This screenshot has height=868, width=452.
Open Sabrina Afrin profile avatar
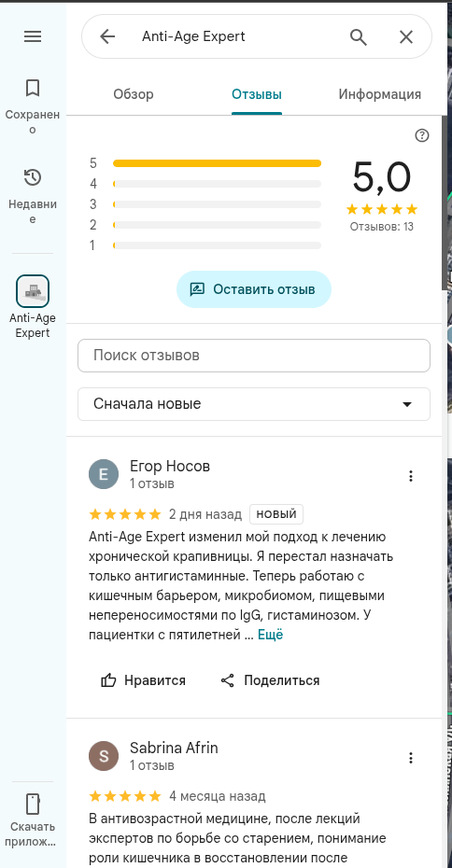[104, 756]
